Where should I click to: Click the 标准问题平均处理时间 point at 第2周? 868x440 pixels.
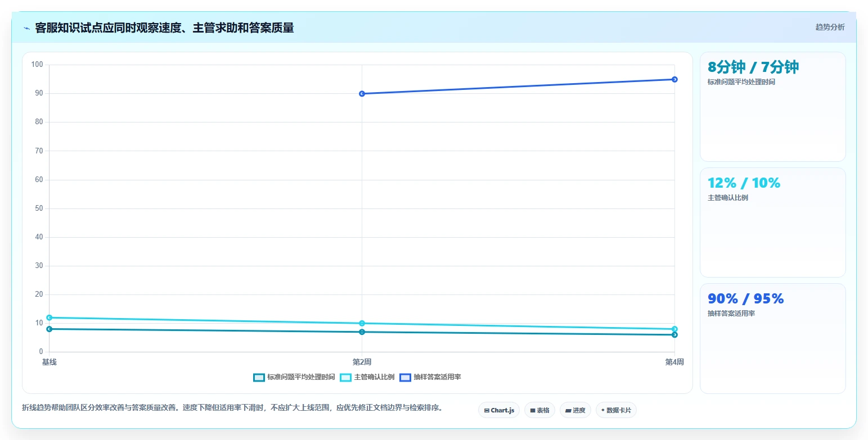pos(362,332)
